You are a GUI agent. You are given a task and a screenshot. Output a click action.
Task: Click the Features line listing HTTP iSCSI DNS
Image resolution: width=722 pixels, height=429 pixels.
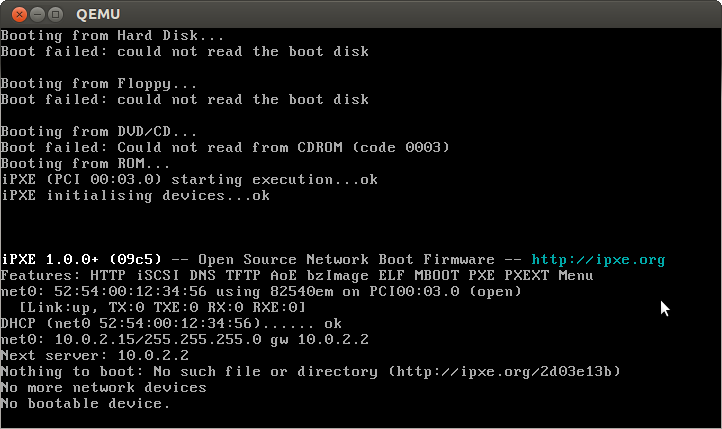tap(297, 275)
